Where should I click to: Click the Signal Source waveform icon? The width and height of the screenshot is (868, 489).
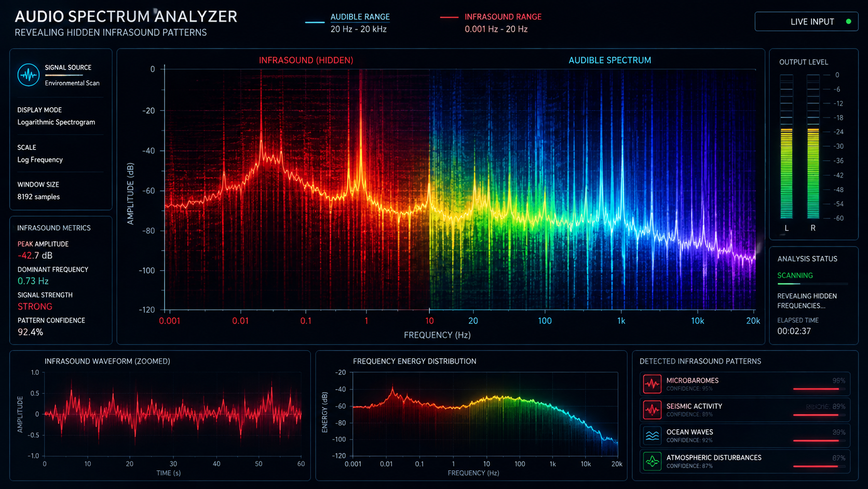pyautogui.click(x=29, y=75)
